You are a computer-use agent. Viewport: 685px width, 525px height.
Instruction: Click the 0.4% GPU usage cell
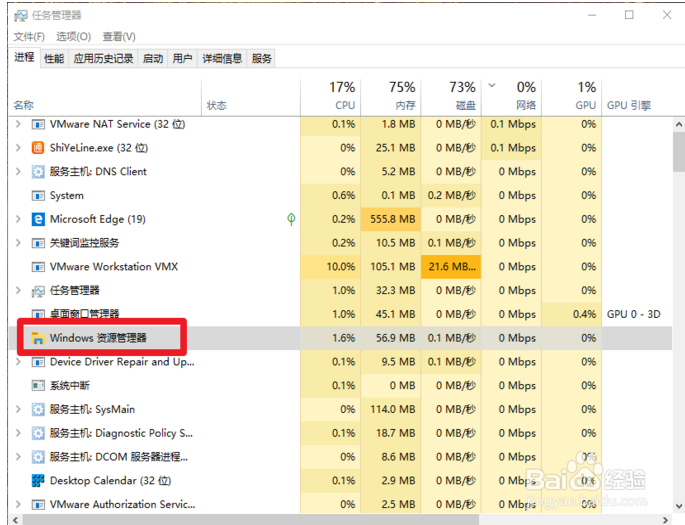(x=572, y=314)
